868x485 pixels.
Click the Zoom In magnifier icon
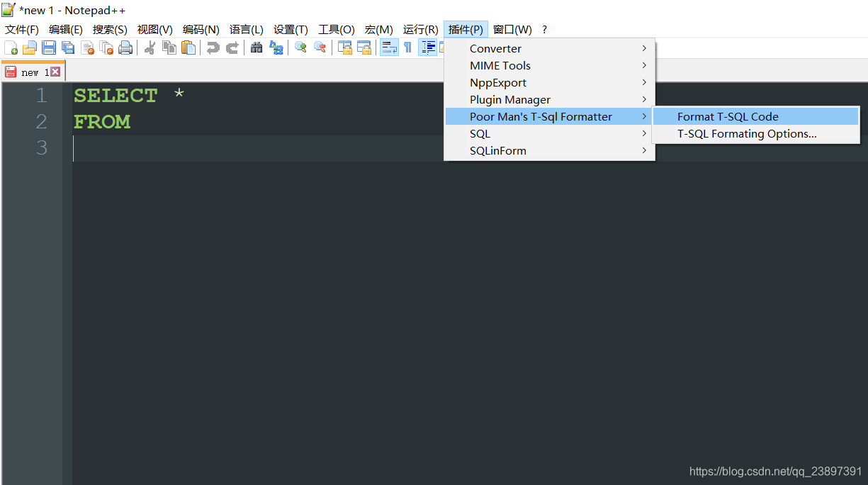pos(300,48)
